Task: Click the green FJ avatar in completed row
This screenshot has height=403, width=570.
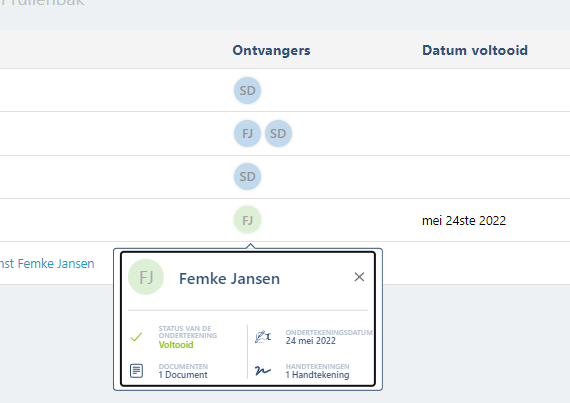Action: pos(247,220)
